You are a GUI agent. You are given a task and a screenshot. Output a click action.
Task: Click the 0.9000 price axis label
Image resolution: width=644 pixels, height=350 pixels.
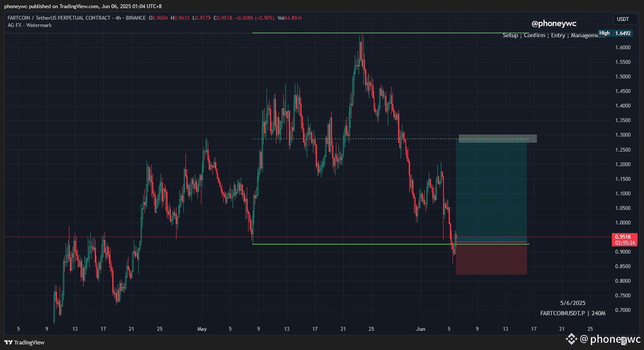(x=623, y=252)
